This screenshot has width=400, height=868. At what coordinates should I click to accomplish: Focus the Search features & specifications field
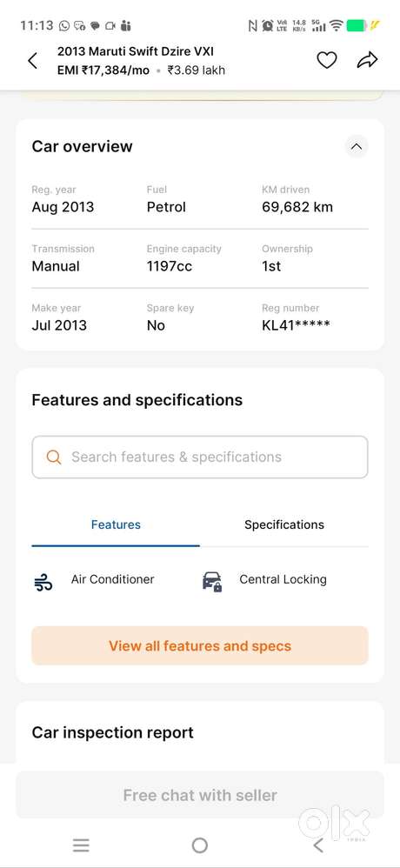click(200, 457)
